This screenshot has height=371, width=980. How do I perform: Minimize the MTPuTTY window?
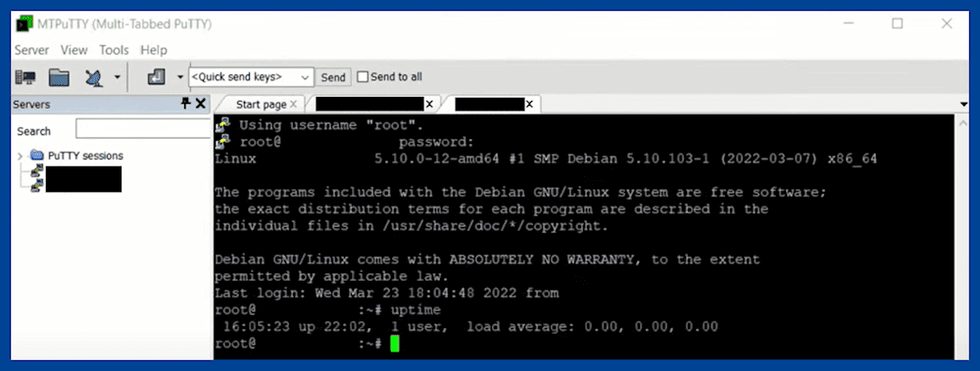tap(848, 23)
